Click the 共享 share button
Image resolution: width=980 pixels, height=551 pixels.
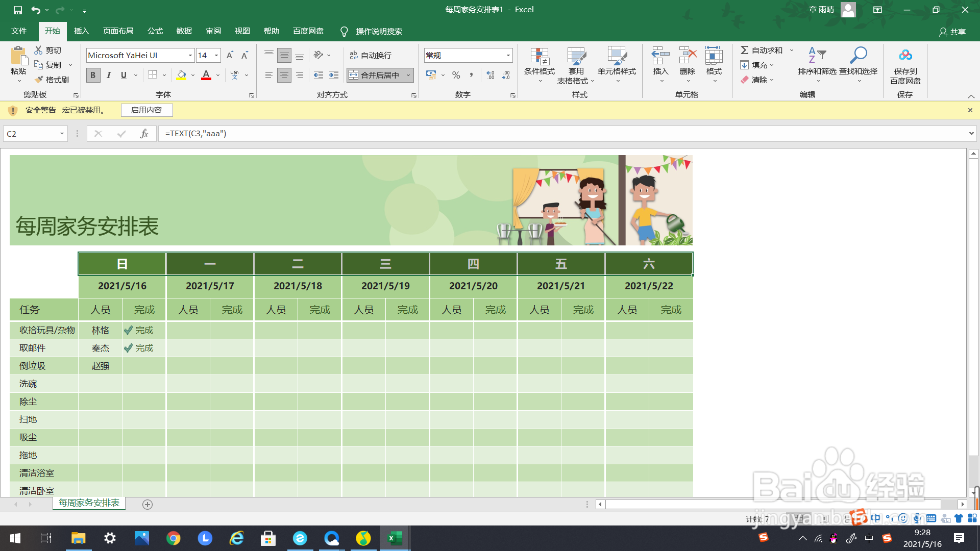952,32
